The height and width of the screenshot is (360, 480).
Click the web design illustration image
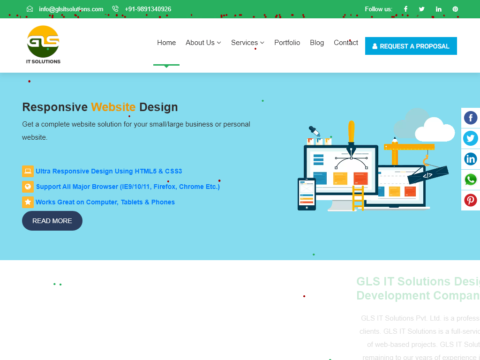tap(376, 160)
